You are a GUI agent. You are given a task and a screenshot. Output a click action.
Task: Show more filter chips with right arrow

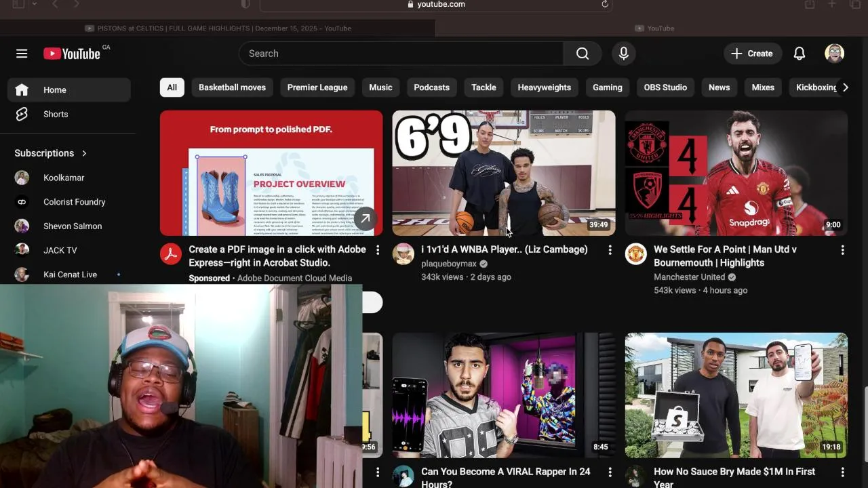tap(845, 87)
